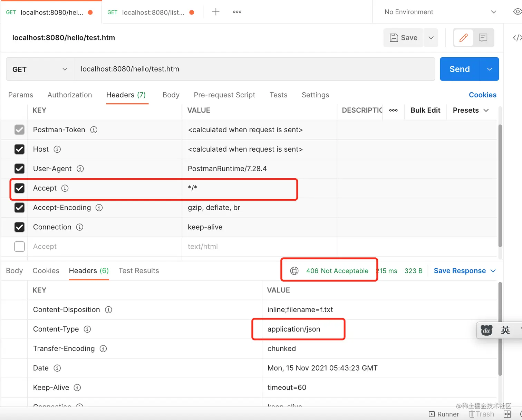Switch to the Body request tab
The width and height of the screenshot is (522, 420).
171,95
